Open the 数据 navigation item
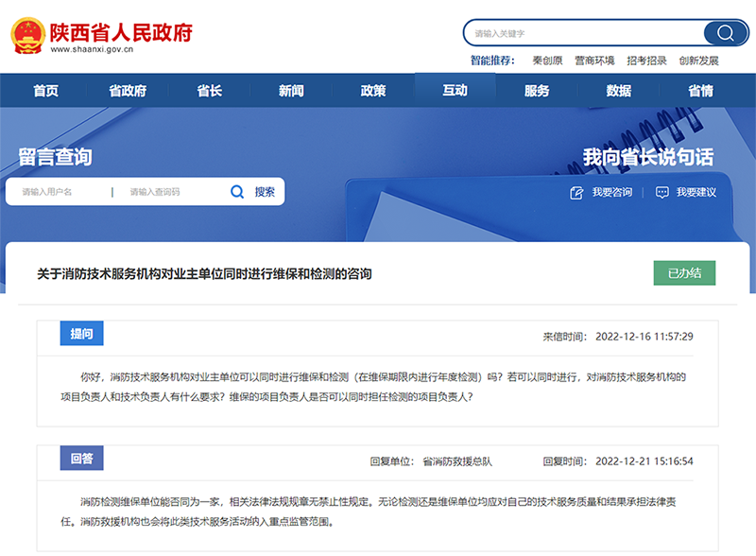Viewport: 756px width, 556px height. (619, 91)
